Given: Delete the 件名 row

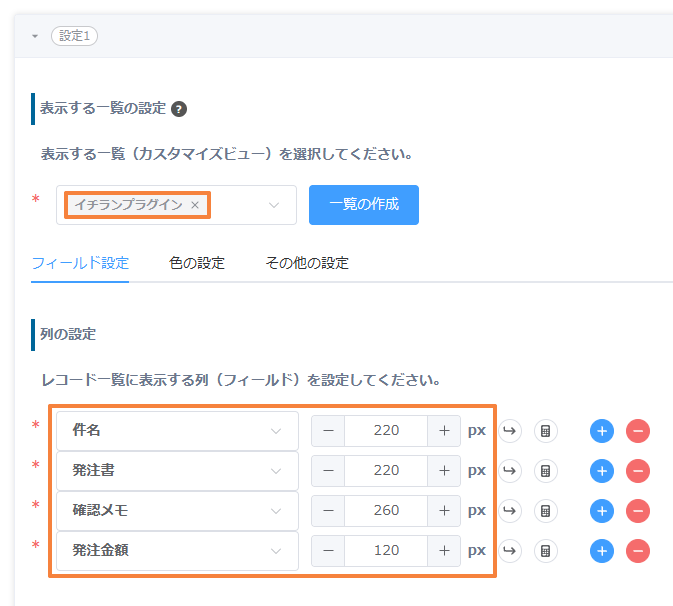Looking at the screenshot, I should point(638,431).
